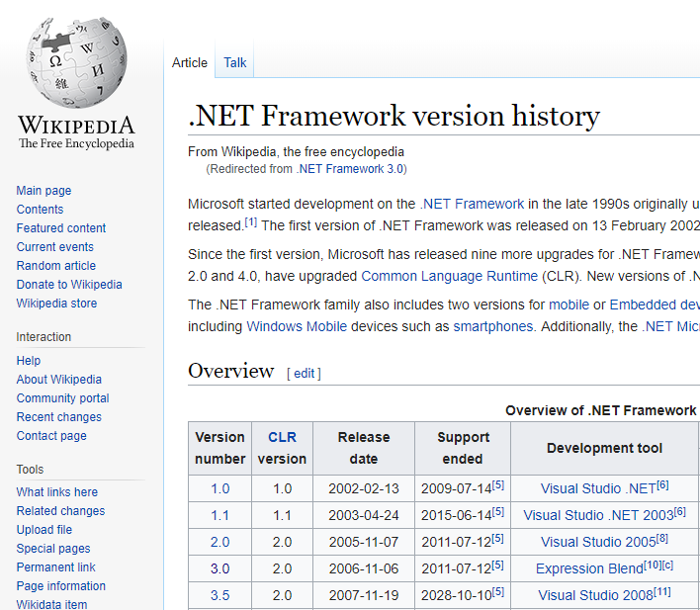Open Visual Studio 2008 link
This screenshot has width=700, height=610.
click(x=595, y=595)
